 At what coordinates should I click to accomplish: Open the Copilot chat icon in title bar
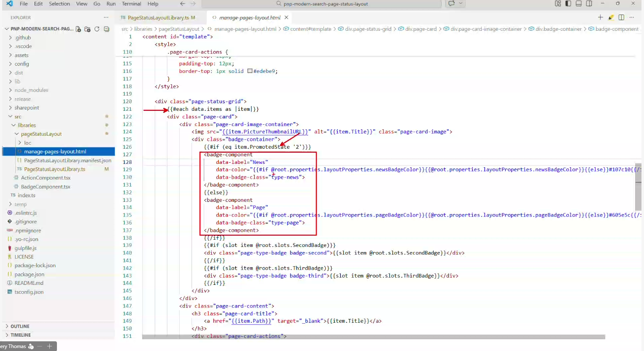click(x=452, y=4)
